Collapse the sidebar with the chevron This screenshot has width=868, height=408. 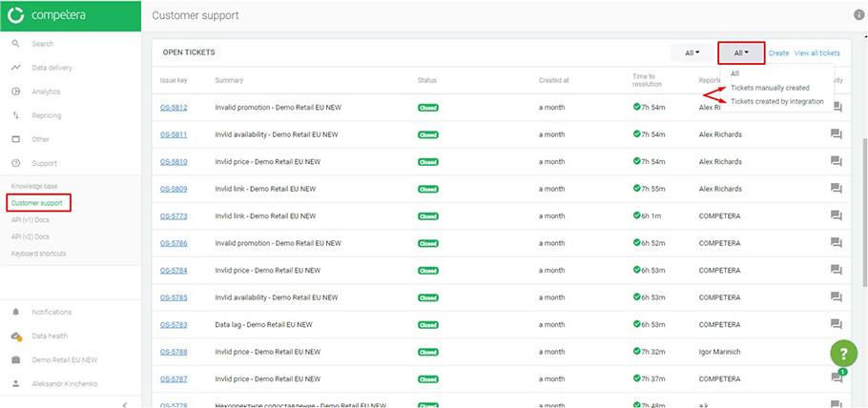click(124, 405)
